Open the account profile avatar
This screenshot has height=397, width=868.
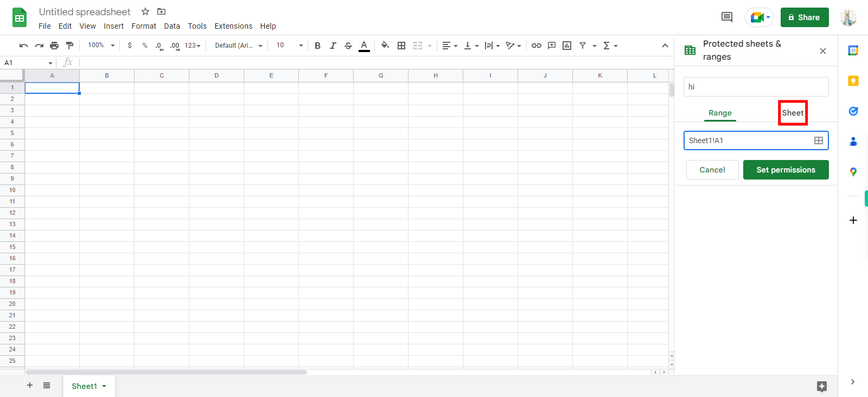[x=848, y=17]
